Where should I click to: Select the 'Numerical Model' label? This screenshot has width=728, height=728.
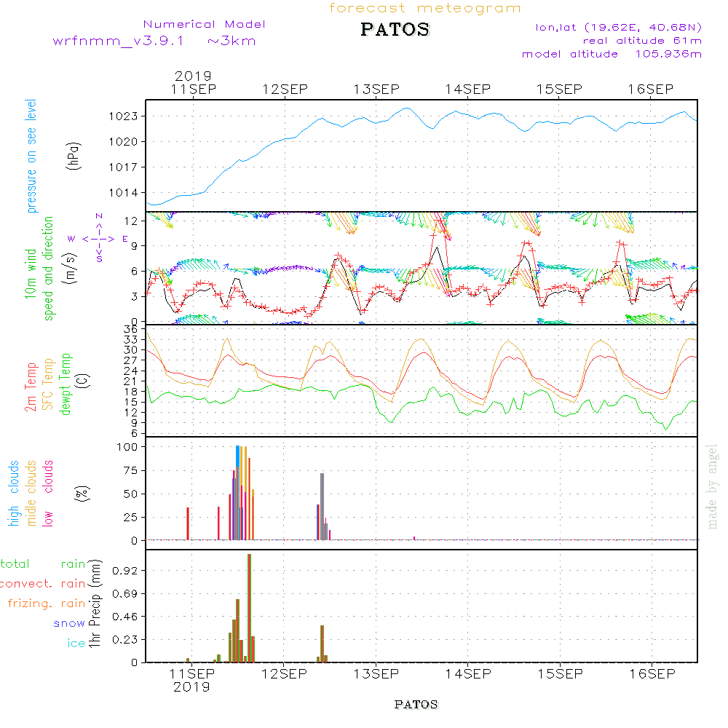205,24
